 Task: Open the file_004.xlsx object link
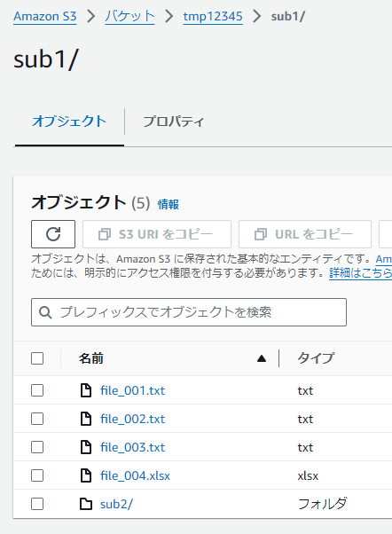pyautogui.click(x=135, y=475)
